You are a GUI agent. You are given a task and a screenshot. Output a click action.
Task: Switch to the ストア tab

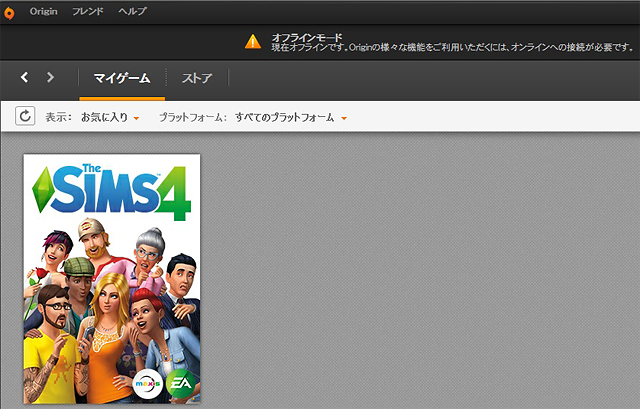(197, 78)
